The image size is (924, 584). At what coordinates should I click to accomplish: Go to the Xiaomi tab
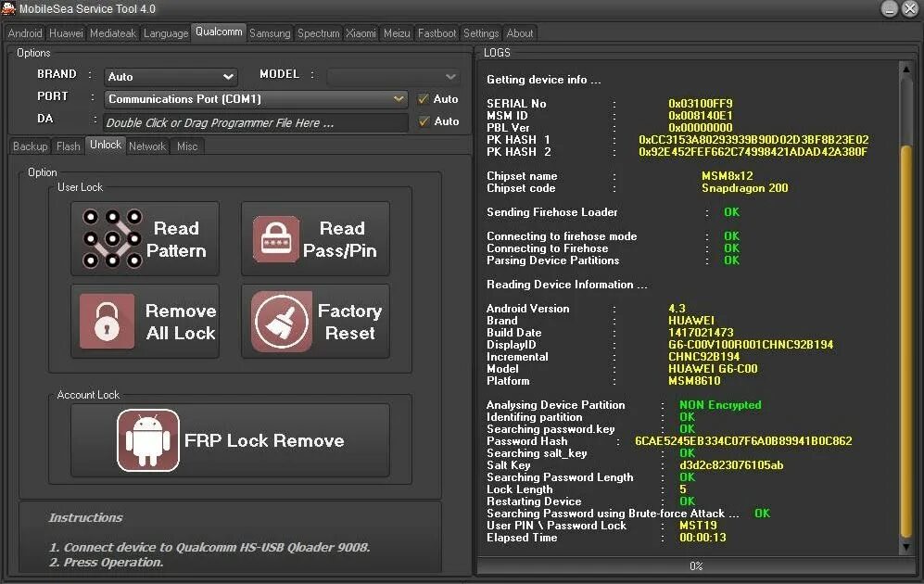[x=361, y=33]
